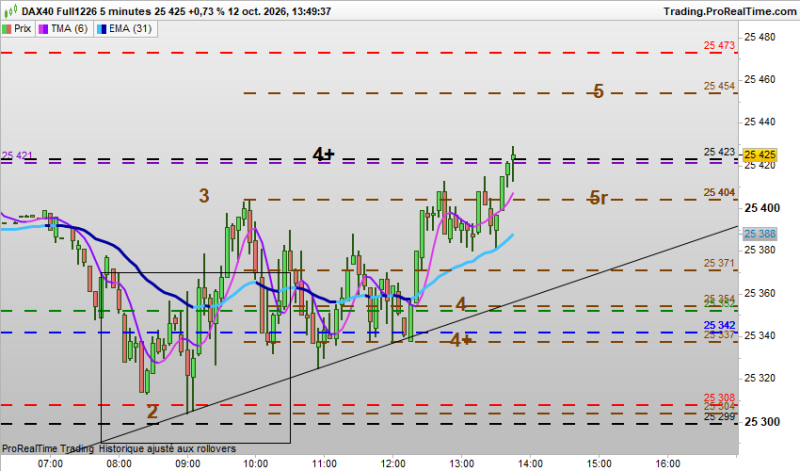Click the bold 25 300 price axis label
This screenshot has width=800, height=471.
click(762, 422)
